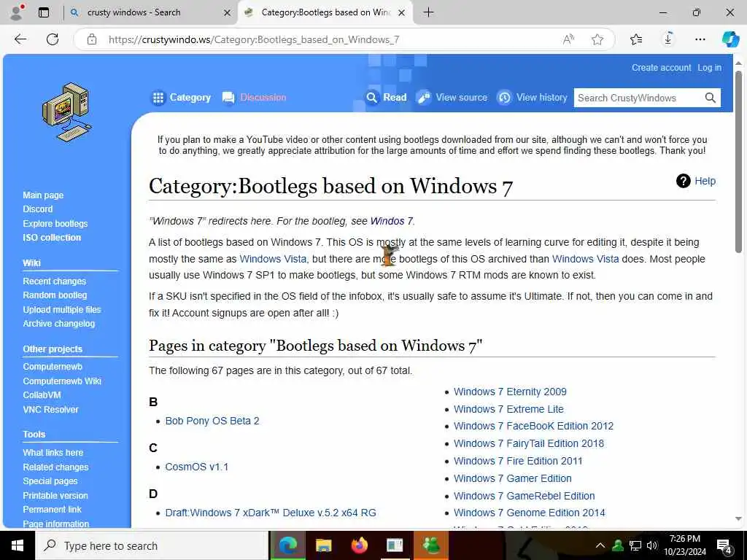Open Windows 7 Gamer Edition page
The width and height of the screenshot is (747, 560).
tap(512, 478)
